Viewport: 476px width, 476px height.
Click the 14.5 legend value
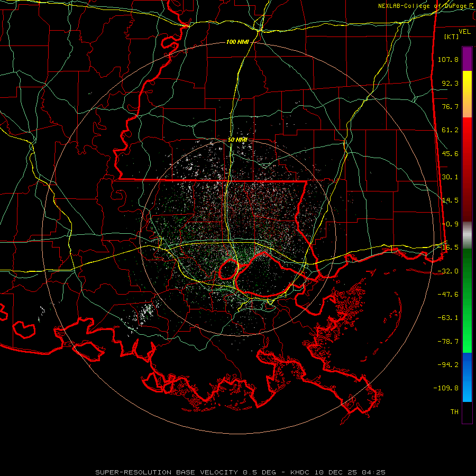pos(450,200)
